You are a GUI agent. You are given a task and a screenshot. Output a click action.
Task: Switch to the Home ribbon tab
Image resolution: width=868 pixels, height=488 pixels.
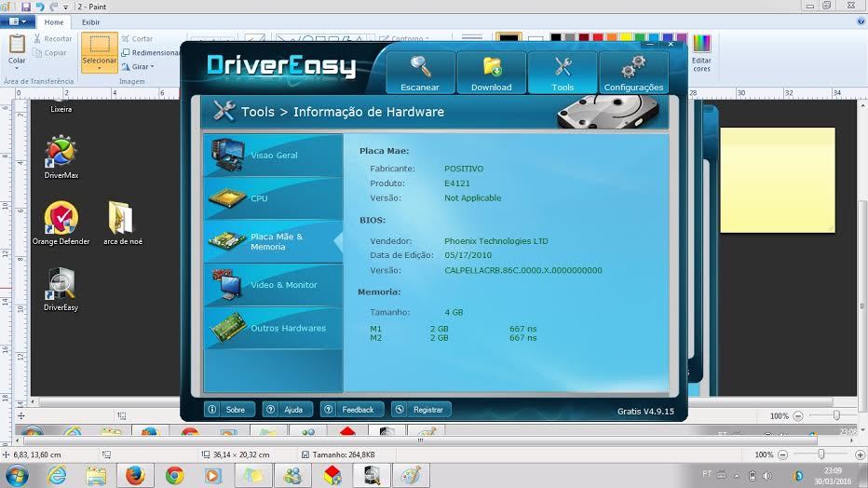[x=54, y=22]
